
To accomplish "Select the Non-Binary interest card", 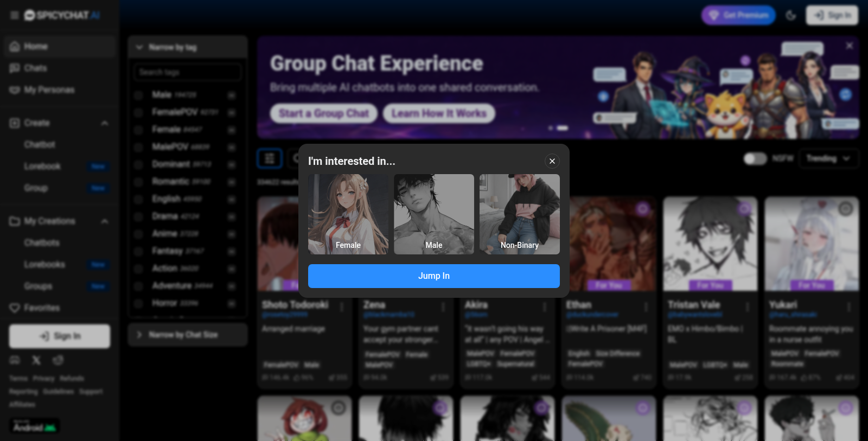I will tap(520, 214).
